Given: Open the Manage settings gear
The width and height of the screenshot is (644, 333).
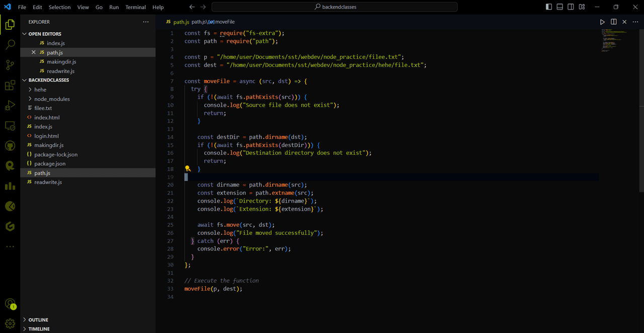Looking at the screenshot, I should click(10, 323).
